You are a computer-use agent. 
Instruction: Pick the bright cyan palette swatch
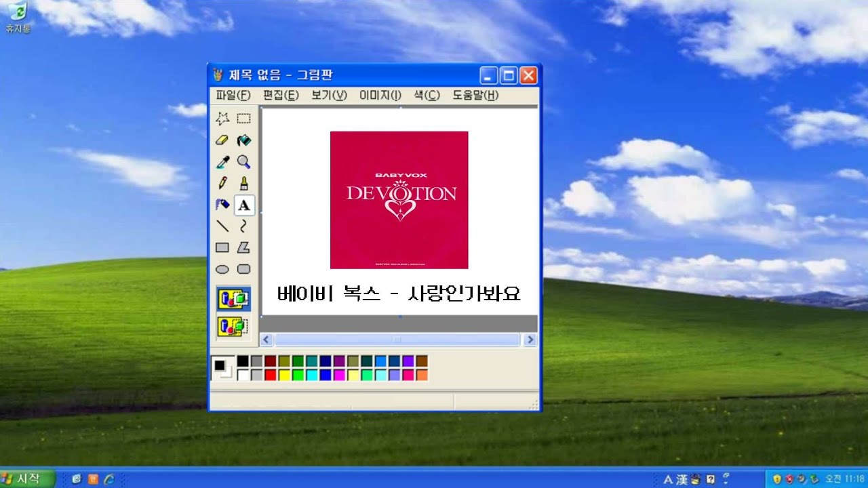click(312, 375)
